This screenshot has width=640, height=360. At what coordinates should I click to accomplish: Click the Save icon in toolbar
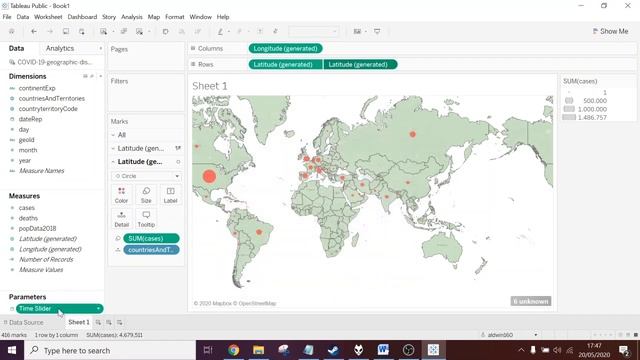click(x=66, y=31)
